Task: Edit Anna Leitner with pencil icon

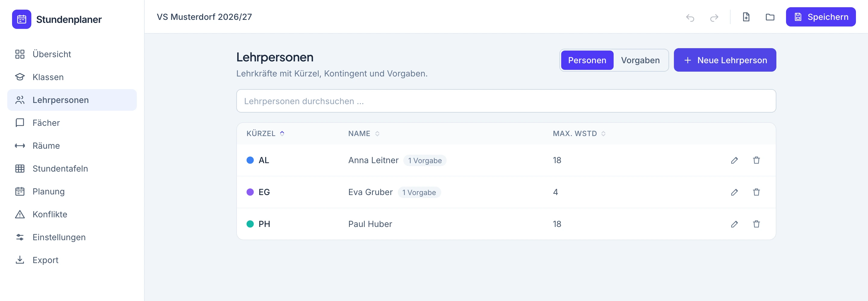Action: pyautogui.click(x=734, y=160)
